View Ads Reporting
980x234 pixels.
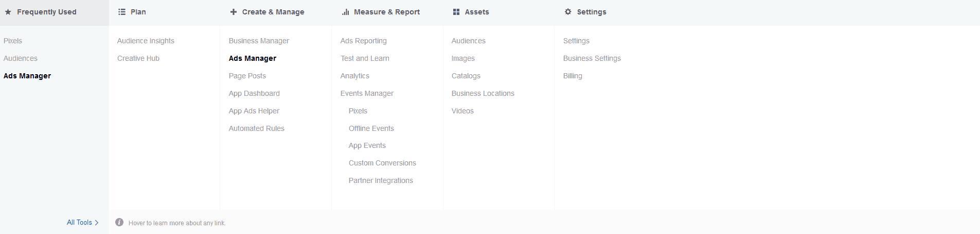click(x=364, y=41)
